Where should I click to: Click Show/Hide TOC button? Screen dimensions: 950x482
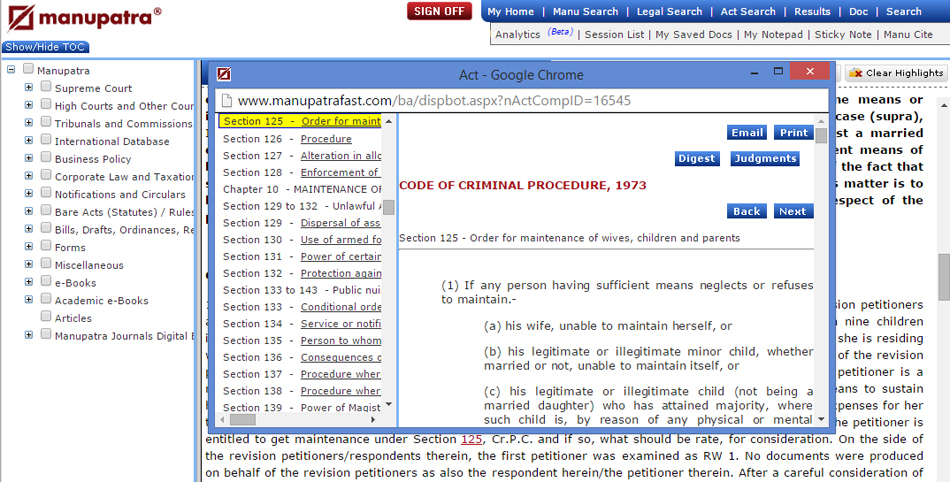[x=45, y=47]
